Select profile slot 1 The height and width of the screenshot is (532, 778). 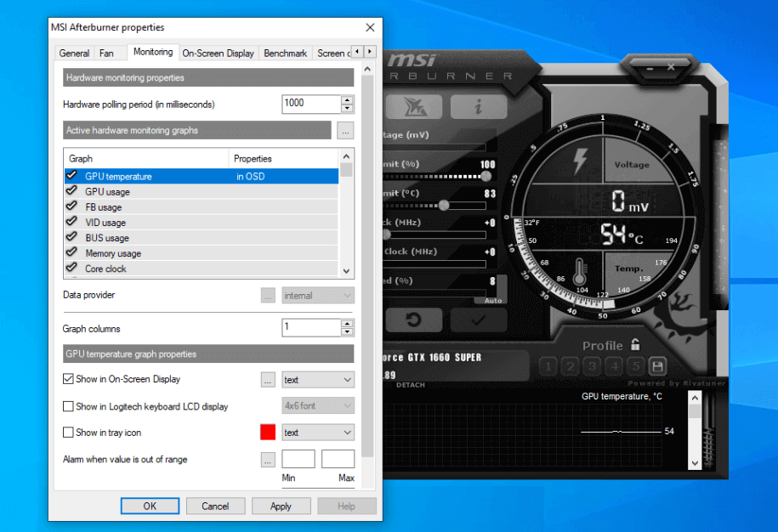click(548, 367)
